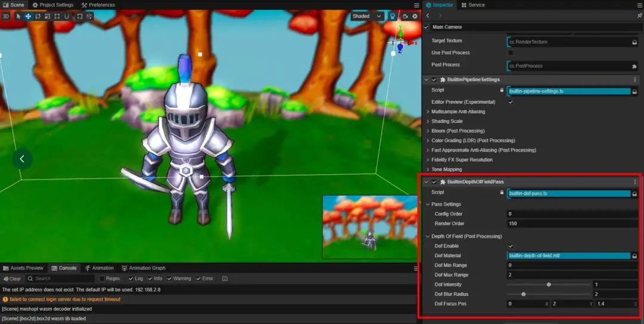Toggle the scene light bulb icon
The height and width of the screenshot is (324, 644).
392,17
